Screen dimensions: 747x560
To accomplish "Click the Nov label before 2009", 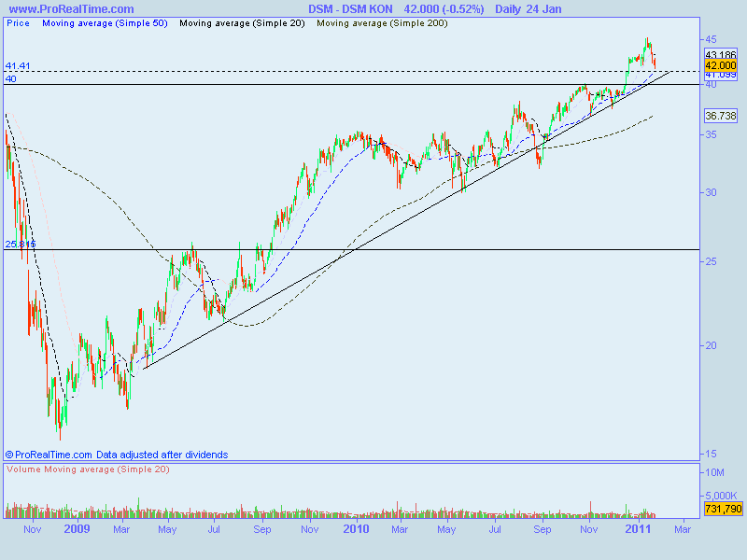I will [33, 529].
